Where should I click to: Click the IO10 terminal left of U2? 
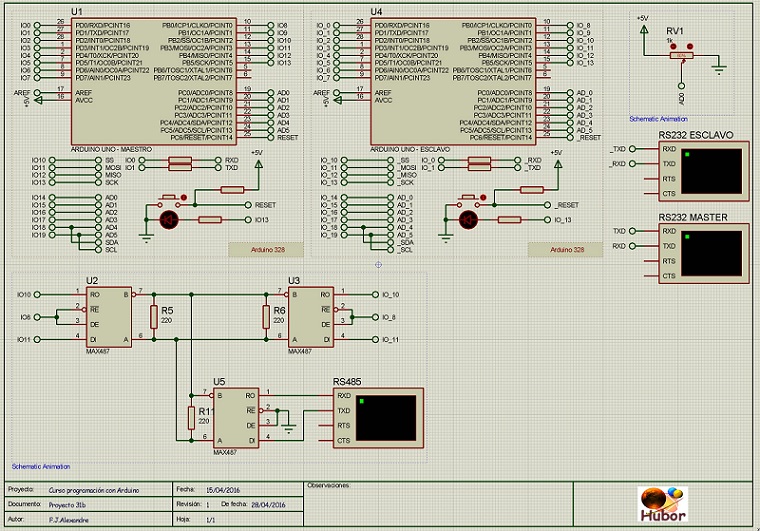37,295
